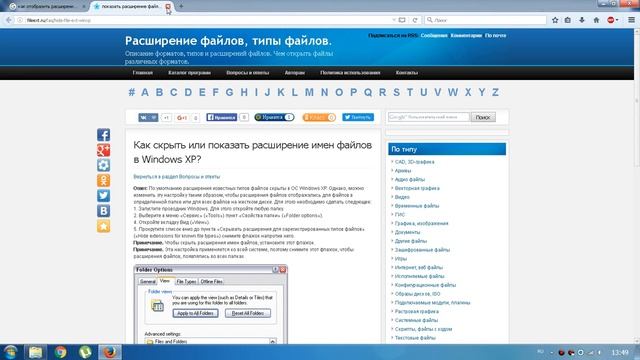Go to the Firefox home page icon
This screenshot has height=360, width=640.
point(596,20)
